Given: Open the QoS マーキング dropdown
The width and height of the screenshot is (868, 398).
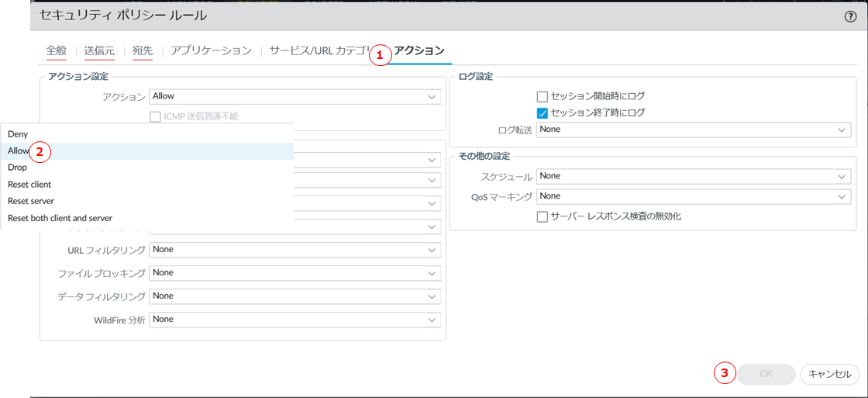Looking at the screenshot, I should [694, 196].
